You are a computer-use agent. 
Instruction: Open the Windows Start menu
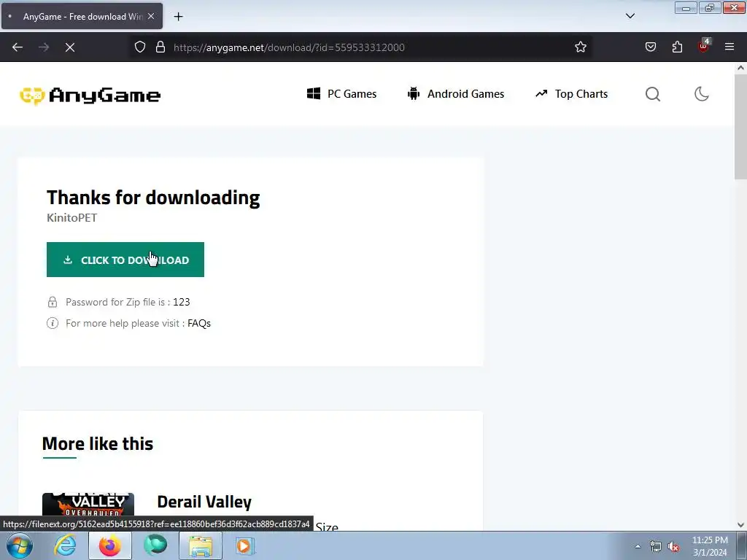coord(20,545)
